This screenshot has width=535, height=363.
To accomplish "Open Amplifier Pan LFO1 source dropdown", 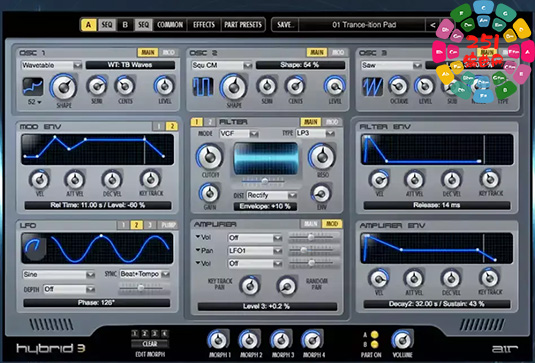I will [x=255, y=251].
